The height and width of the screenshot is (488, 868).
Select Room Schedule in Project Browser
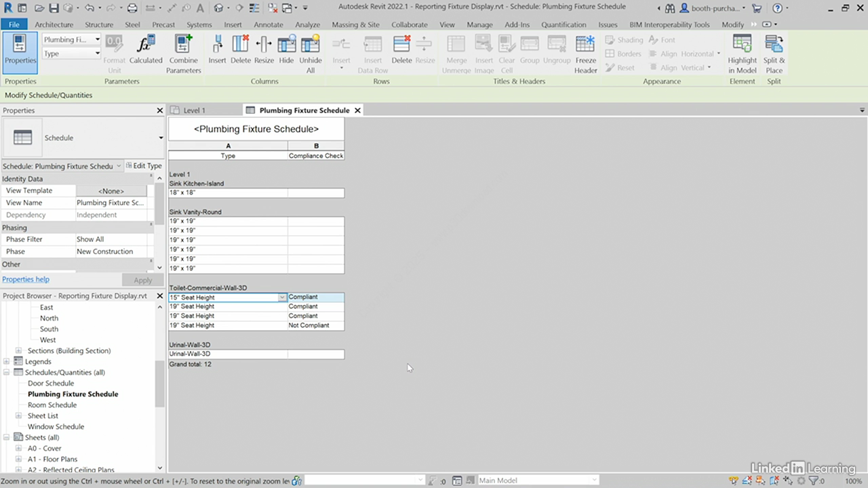point(52,405)
